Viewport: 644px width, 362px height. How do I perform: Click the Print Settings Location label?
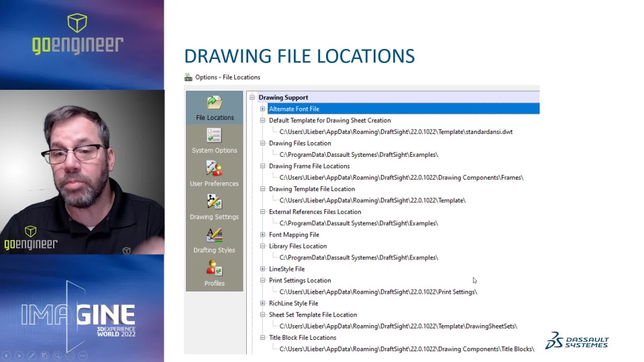[300, 280]
